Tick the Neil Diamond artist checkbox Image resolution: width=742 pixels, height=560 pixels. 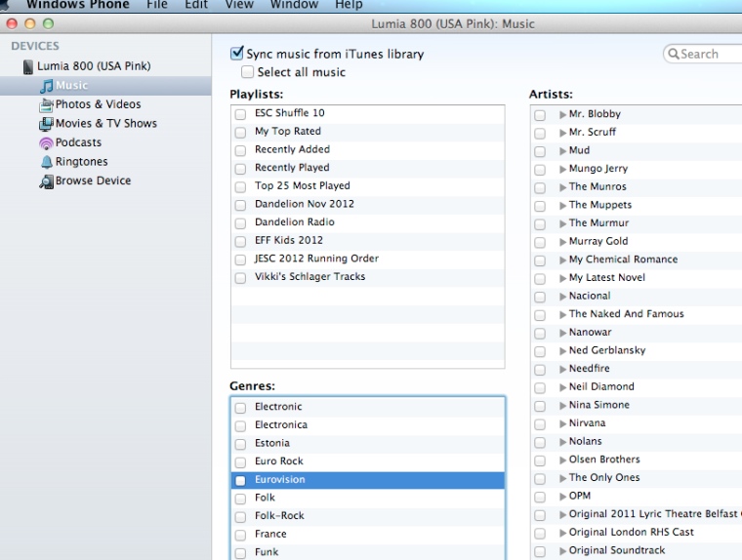pyautogui.click(x=540, y=388)
